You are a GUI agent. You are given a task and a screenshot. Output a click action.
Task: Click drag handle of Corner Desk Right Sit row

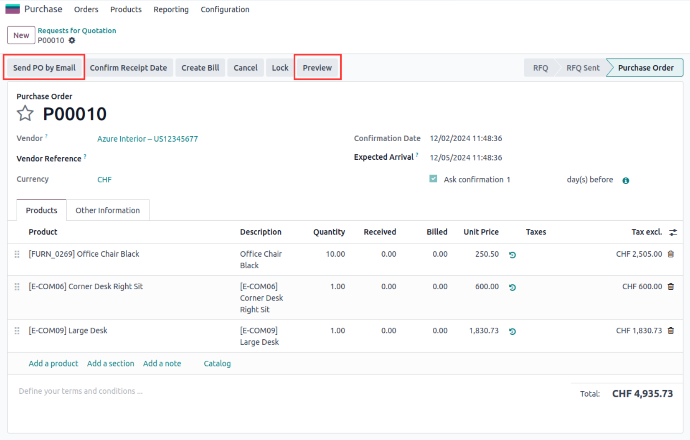(x=17, y=287)
